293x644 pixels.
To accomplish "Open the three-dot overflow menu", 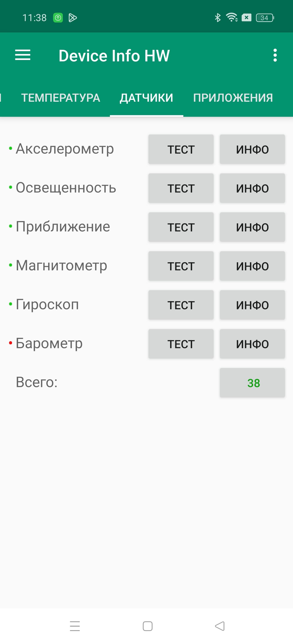I will (x=275, y=55).
